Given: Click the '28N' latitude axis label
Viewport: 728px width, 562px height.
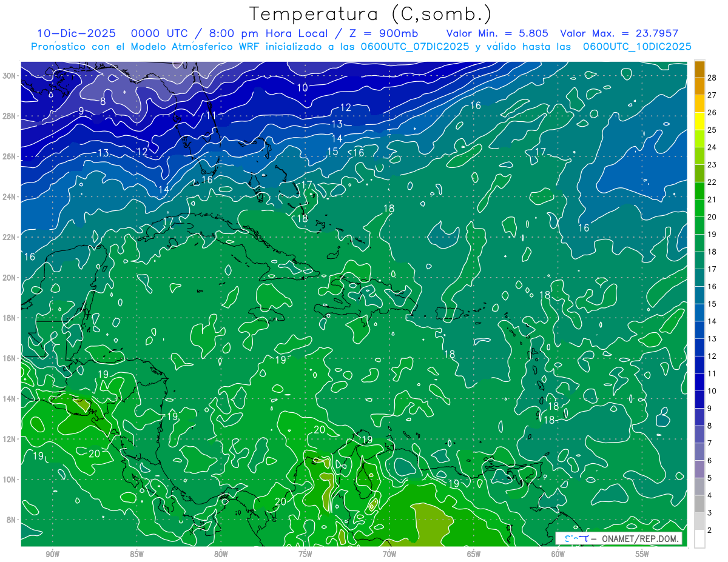Looking at the screenshot, I should coord(9,116).
